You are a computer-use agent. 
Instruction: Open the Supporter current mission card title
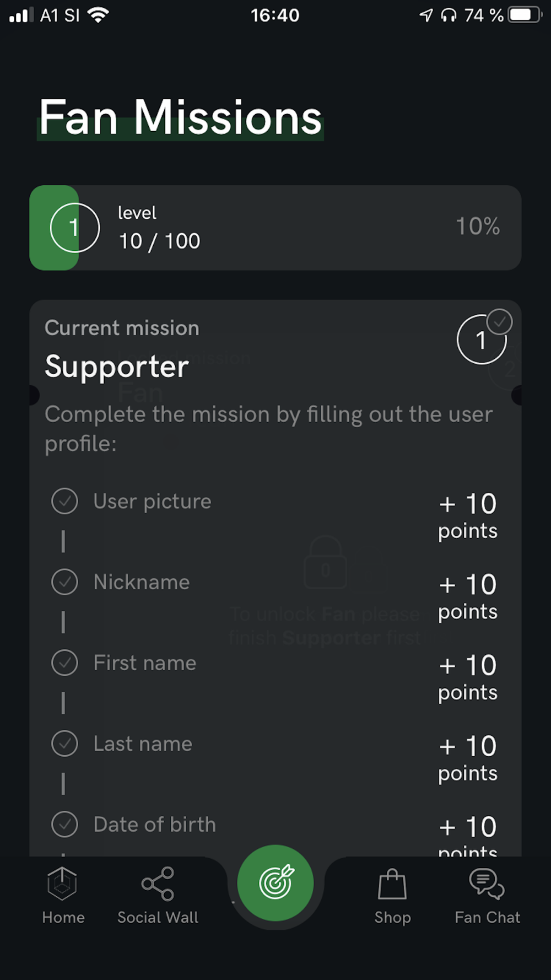point(117,367)
